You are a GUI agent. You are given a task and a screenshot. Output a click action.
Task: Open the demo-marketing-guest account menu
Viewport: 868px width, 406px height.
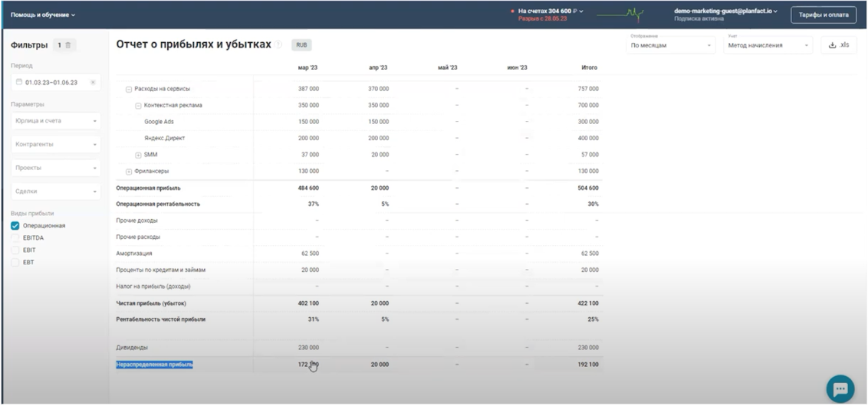click(725, 11)
